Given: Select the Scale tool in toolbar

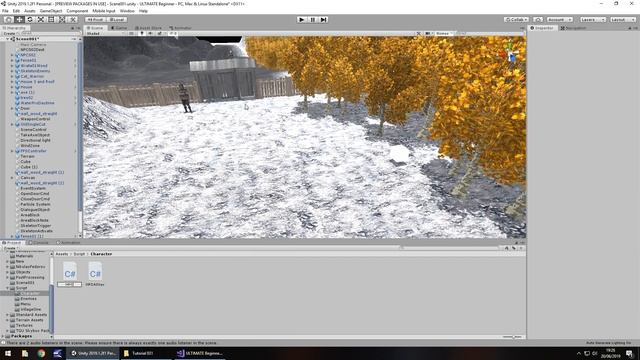Looking at the screenshot, I should [x=40, y=20].
